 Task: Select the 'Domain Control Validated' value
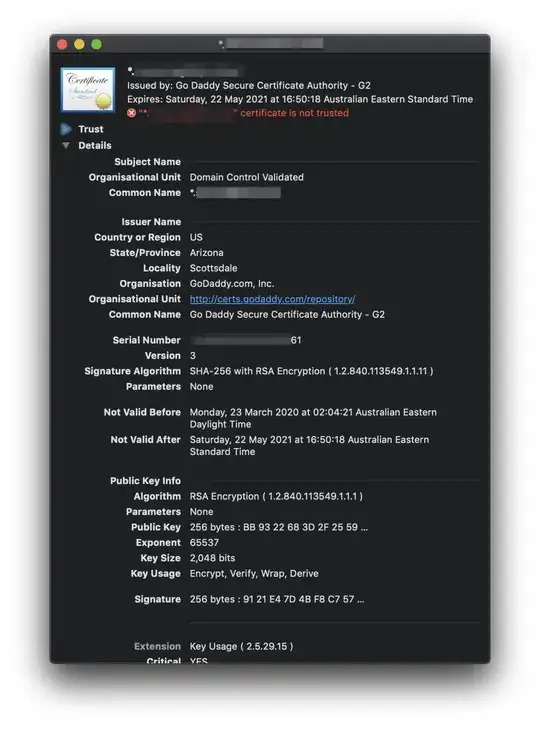pyautogui.click(x=247, y=177)
